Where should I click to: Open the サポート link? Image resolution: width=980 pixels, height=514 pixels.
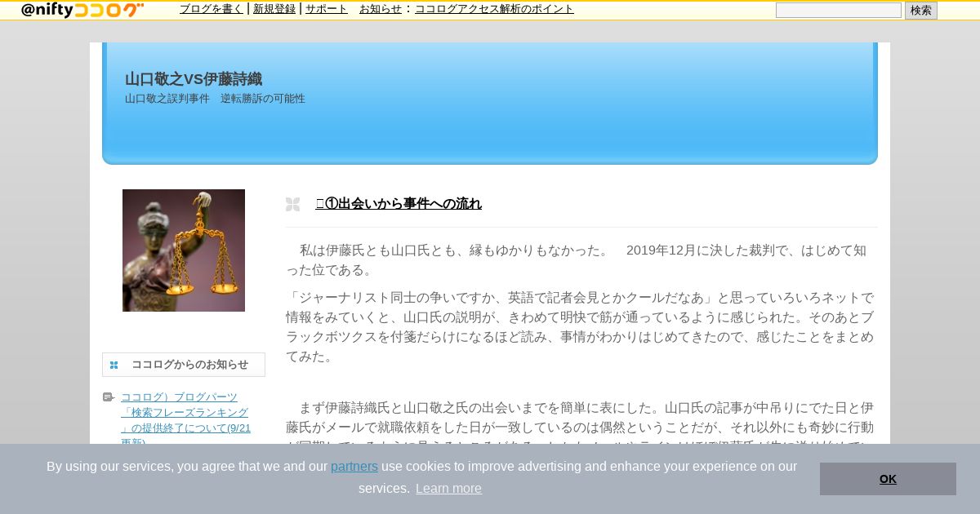pyautogui.click(x=327, y=9)
